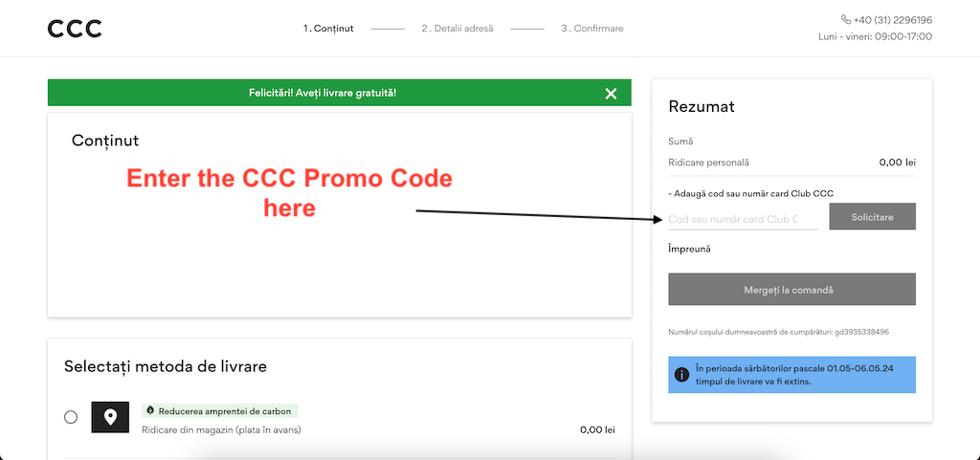Click the phone icon beside the contact number
The height and width of the screenshot is (460, 980).
846,20
